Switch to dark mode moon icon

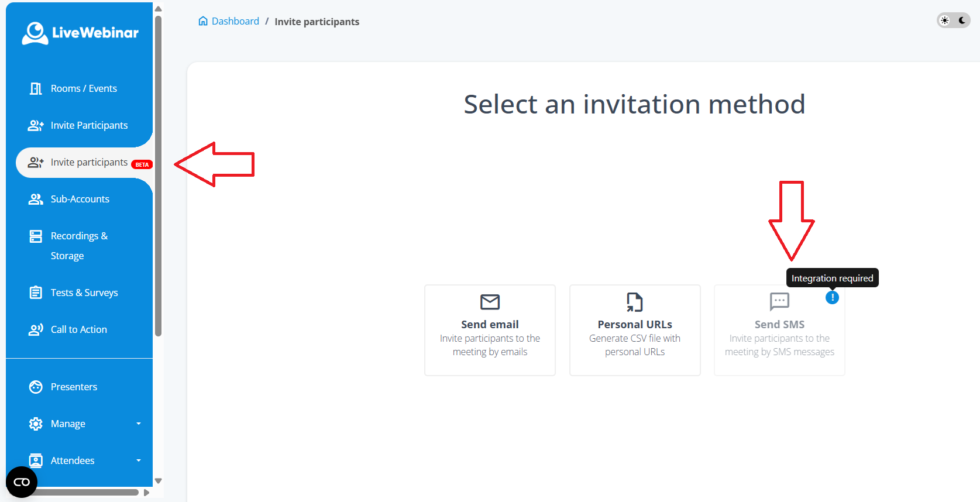tap(962, 20)
